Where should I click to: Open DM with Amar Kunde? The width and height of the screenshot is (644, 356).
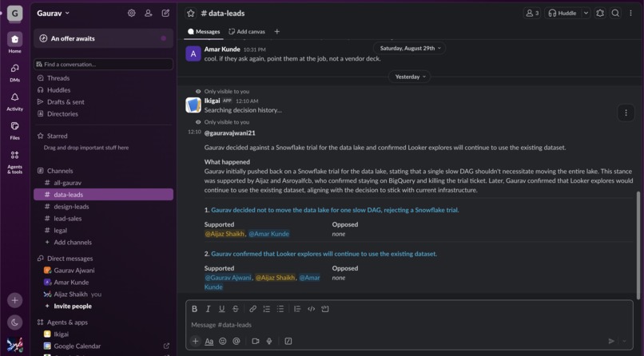(104, 283)
